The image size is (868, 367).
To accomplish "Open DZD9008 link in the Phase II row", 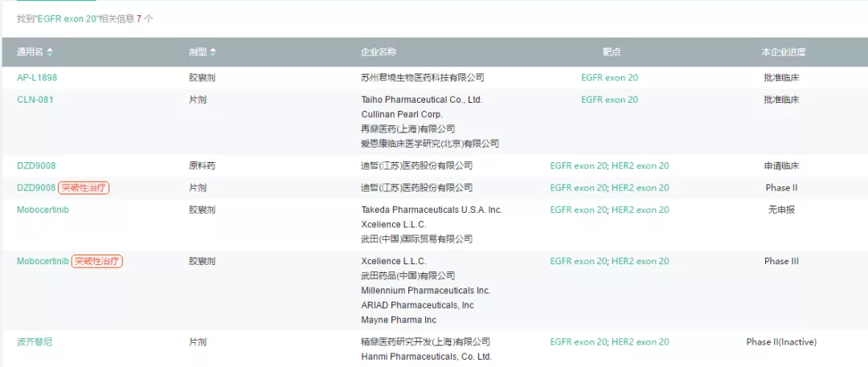I will (36, 188).
